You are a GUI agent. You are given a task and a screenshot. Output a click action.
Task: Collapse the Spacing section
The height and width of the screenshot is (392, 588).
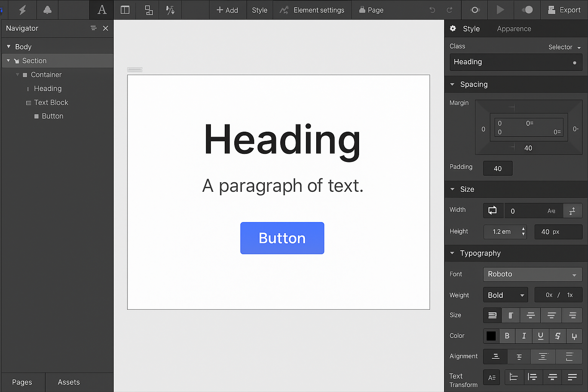click(452, 84)
